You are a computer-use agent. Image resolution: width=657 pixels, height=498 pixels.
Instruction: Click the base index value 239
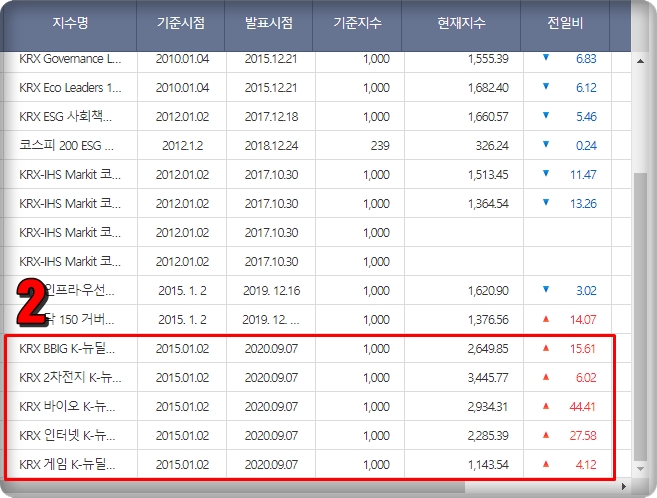pos(380,145)
